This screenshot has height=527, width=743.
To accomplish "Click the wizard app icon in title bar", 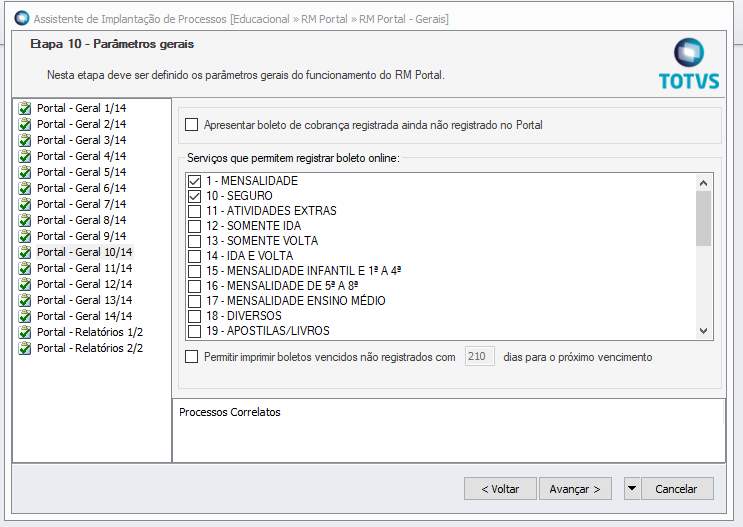I will point(20,19).
